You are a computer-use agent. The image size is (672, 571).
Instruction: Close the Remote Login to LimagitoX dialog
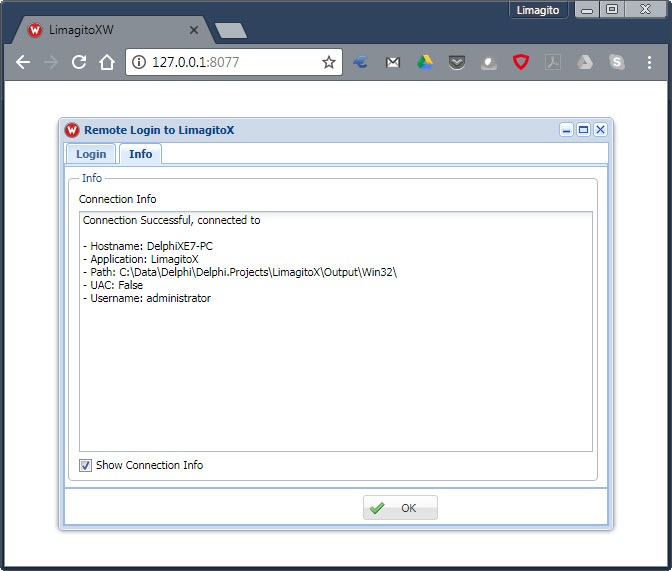click(600, 130)
